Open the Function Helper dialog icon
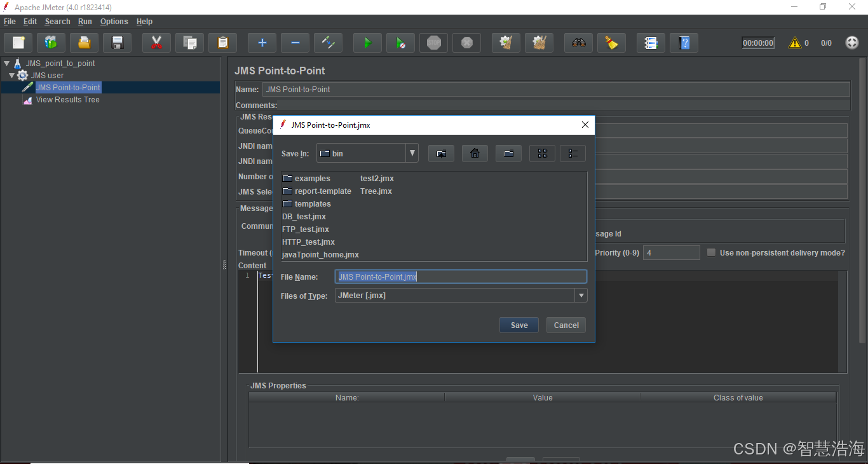Viewport: 868px width, 464px height. (x=651, y=43)
